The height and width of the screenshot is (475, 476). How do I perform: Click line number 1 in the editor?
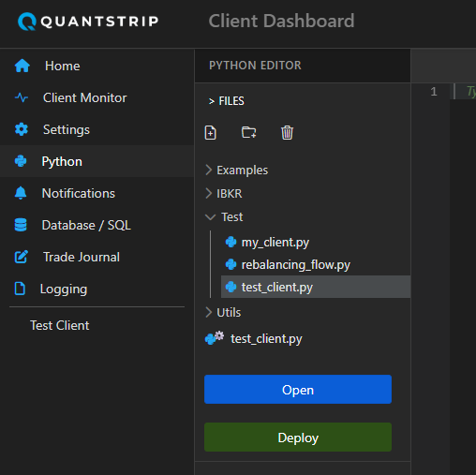pyautogui.click(x=434, y=92)
